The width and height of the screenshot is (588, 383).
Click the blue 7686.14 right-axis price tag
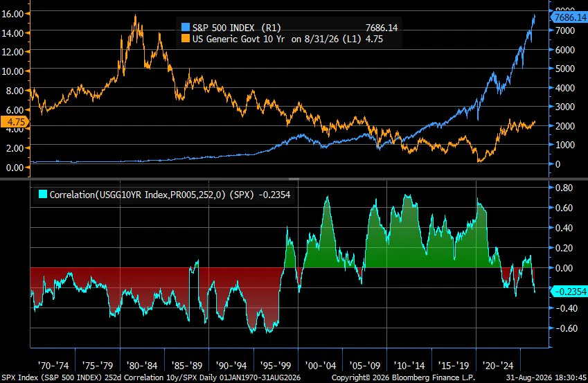[x=569, y=17]
